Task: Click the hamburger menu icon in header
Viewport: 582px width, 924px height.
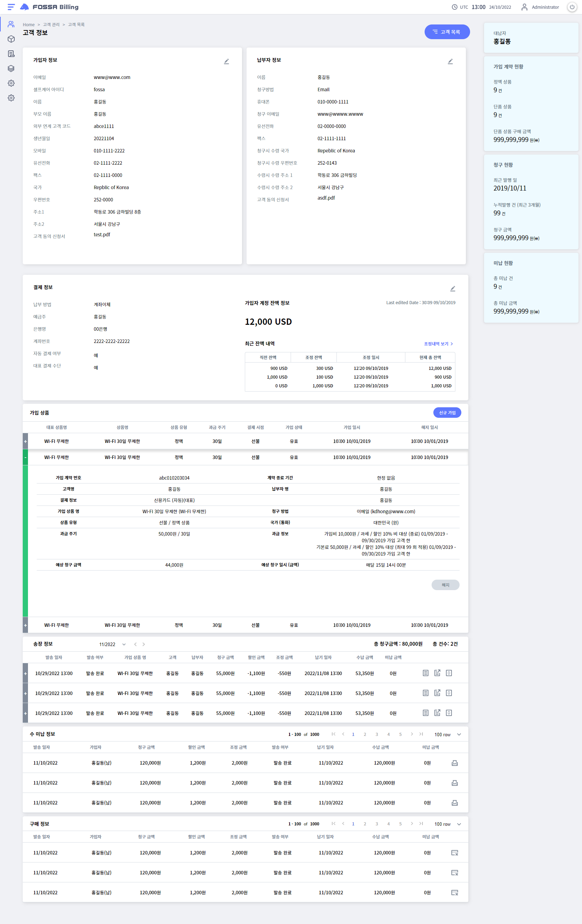Action: pos(11,7)
